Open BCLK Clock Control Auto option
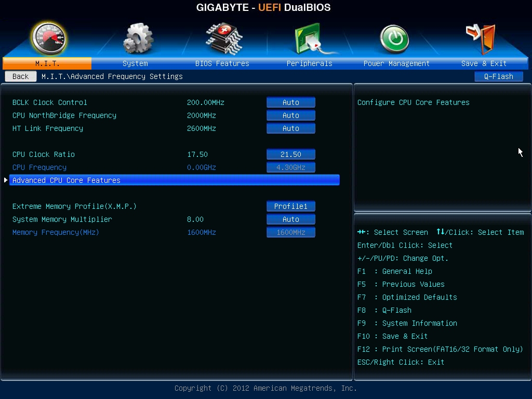Viewport: 532px width, 399px height. (x=291, y=102)
